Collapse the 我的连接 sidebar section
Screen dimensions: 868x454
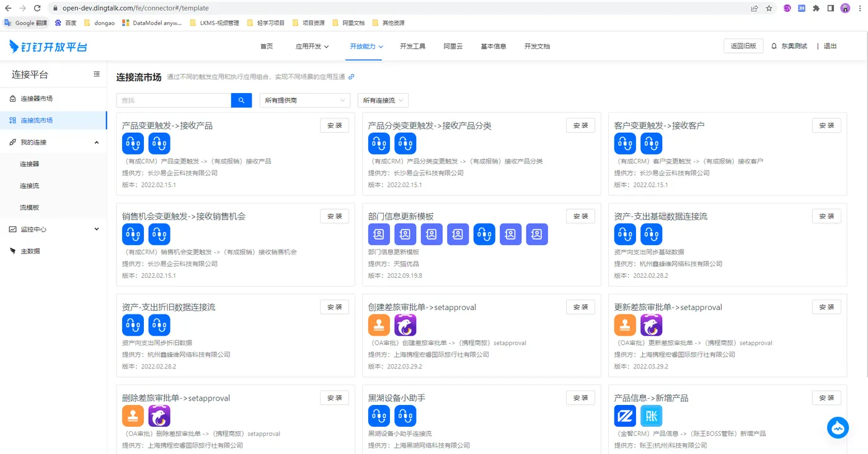pos(53,142)
